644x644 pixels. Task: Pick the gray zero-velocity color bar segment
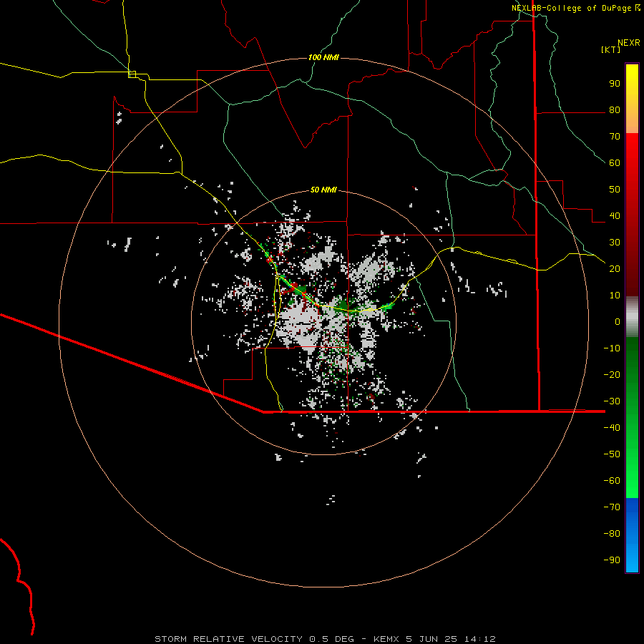tap(632, 317)
